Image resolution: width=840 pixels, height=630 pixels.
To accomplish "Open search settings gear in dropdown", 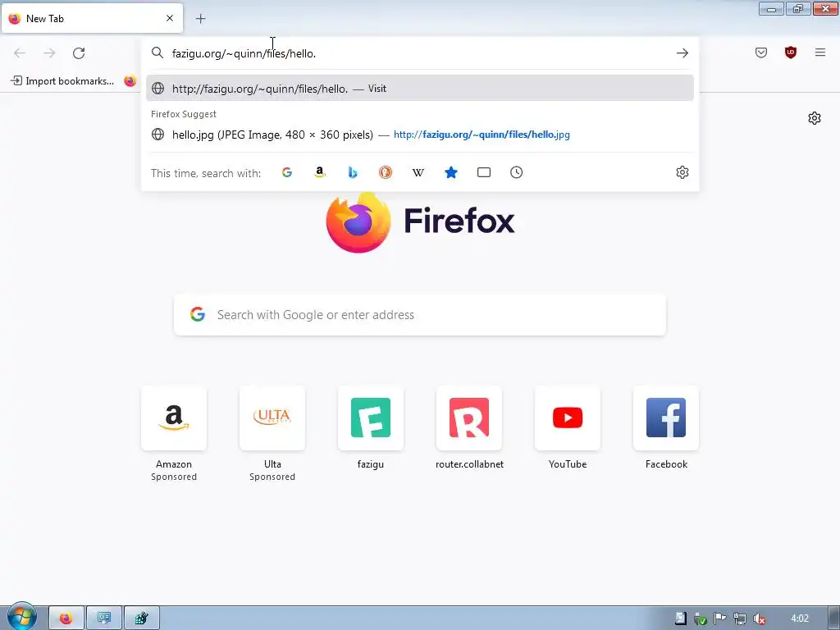I will [x=682, y=172].
